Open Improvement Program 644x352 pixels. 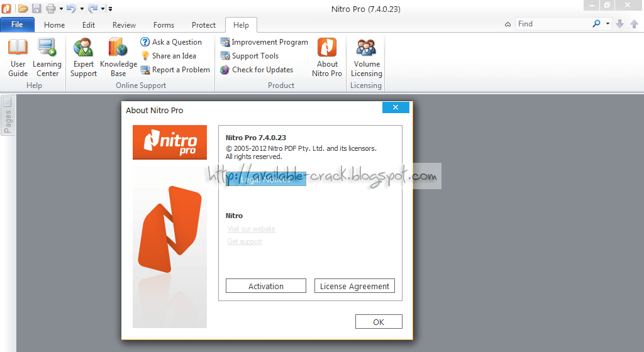264,42
